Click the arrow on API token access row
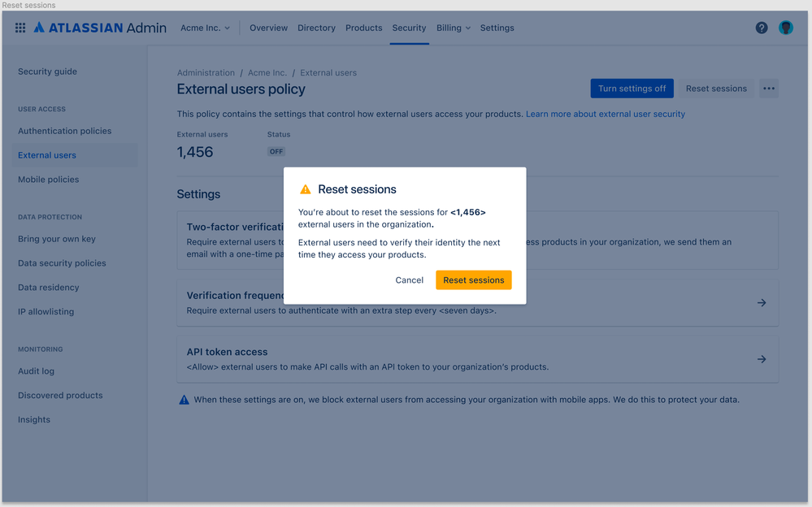The width and height of the screenshot is (812, 507). pos(762,359)
